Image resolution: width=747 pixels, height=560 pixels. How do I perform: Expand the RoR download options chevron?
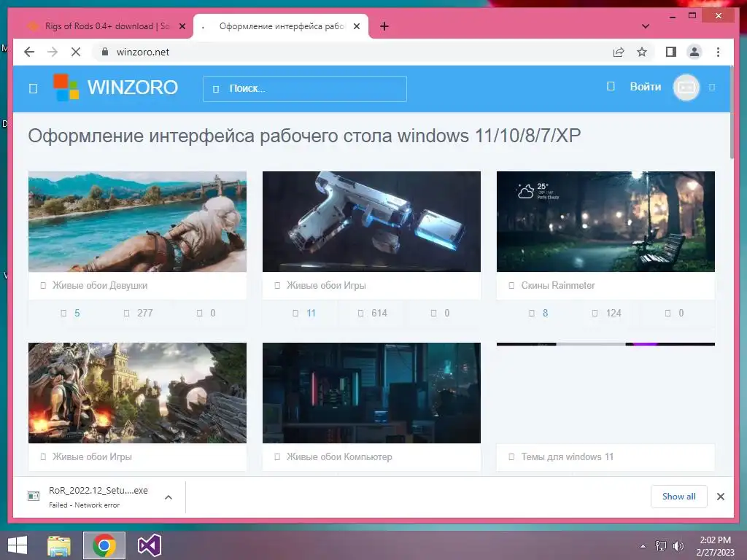click(169, 497)
